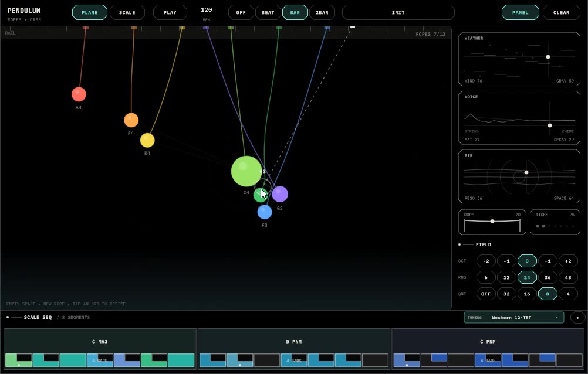This screenshot has width=588, height=374.
Task: Add a scale segment with plus button
Action: 577,318
